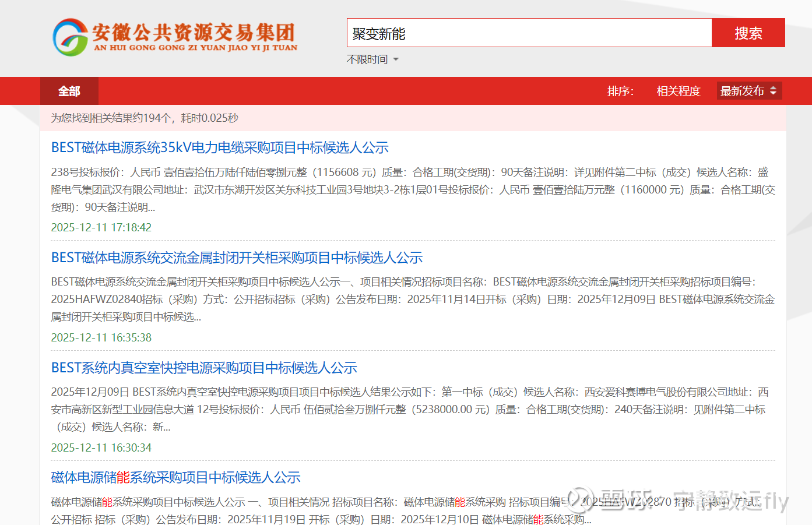
Task: Open 磁体电源储能系统采购项目中标候选人公示 result
Action: [175, 477]
